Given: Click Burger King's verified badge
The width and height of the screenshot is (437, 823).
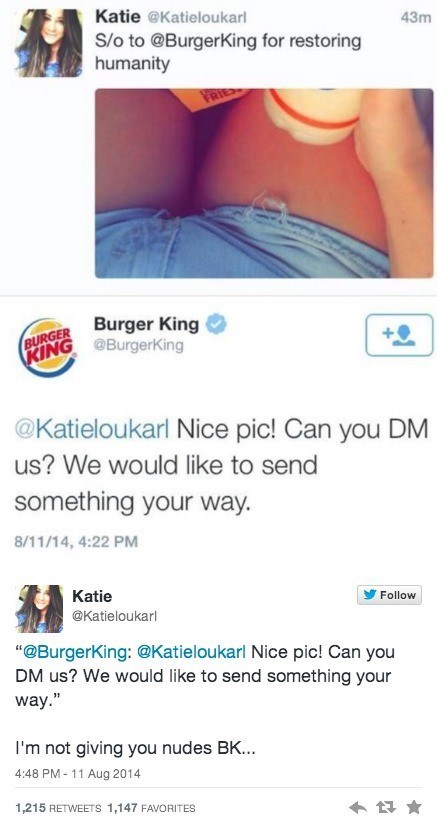Looking at the screenshot, I should coord(215,324).
